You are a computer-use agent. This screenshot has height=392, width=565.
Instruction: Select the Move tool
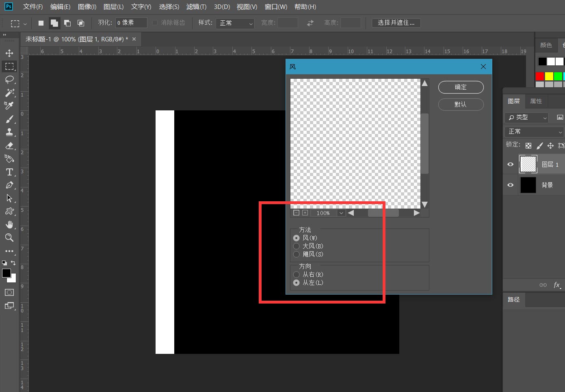[x=9, y=53]
